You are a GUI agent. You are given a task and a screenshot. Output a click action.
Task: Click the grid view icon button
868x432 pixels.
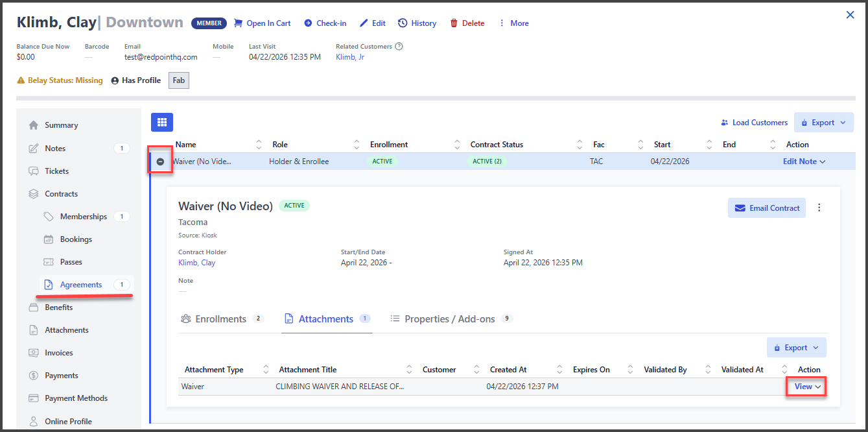(162, 122)
